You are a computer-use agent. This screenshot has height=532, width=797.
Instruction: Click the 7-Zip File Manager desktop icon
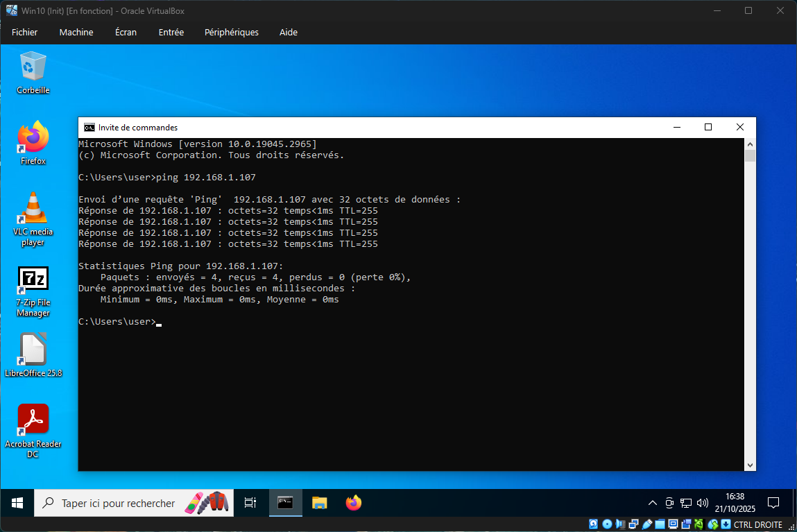point(33,280)
